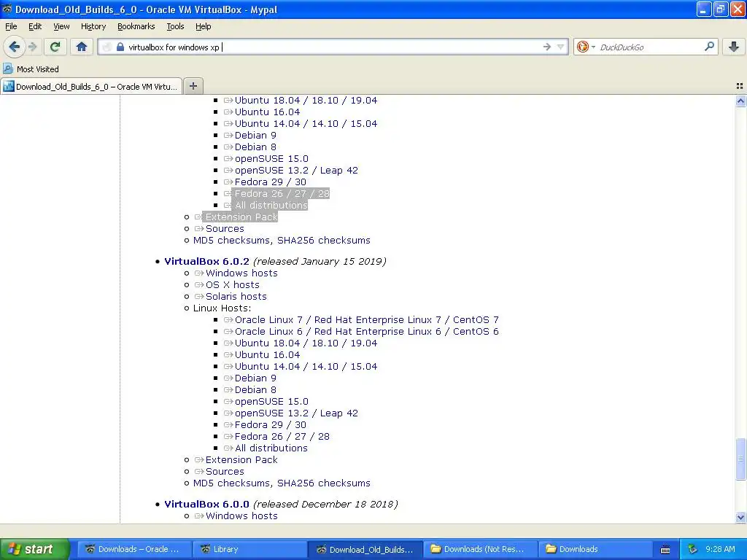
Task: Open the Help menu
Action: pyautogui.click(x=203, y=26)
